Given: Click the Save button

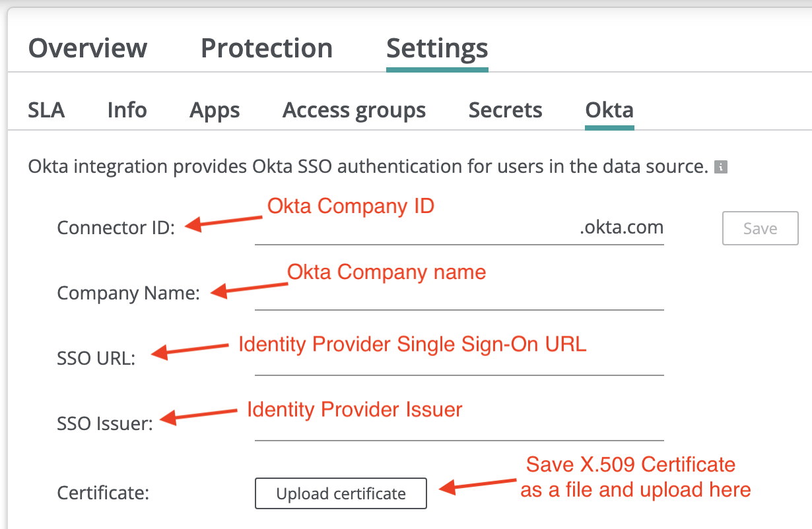Looking at the screenshot, I should point(761,228).
